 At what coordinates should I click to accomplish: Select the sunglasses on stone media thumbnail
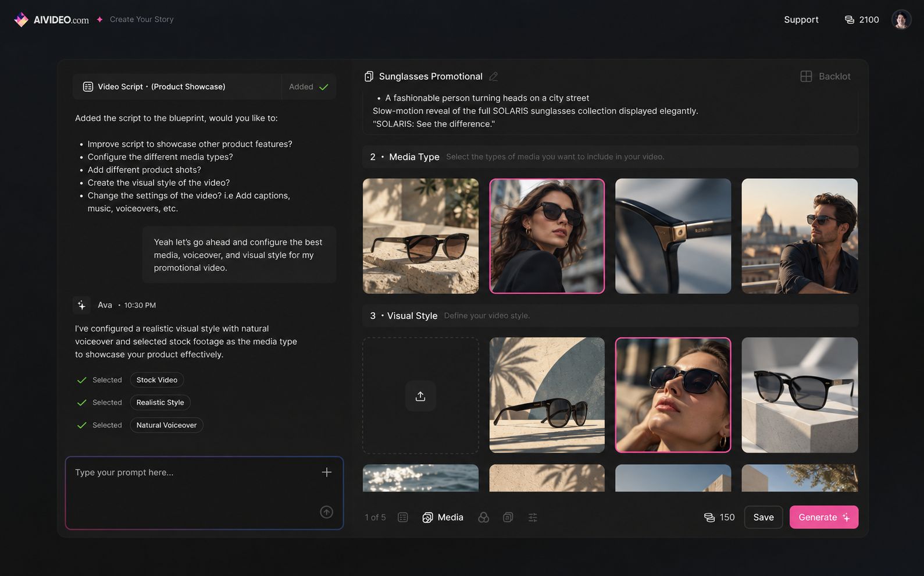click(420, 236)
